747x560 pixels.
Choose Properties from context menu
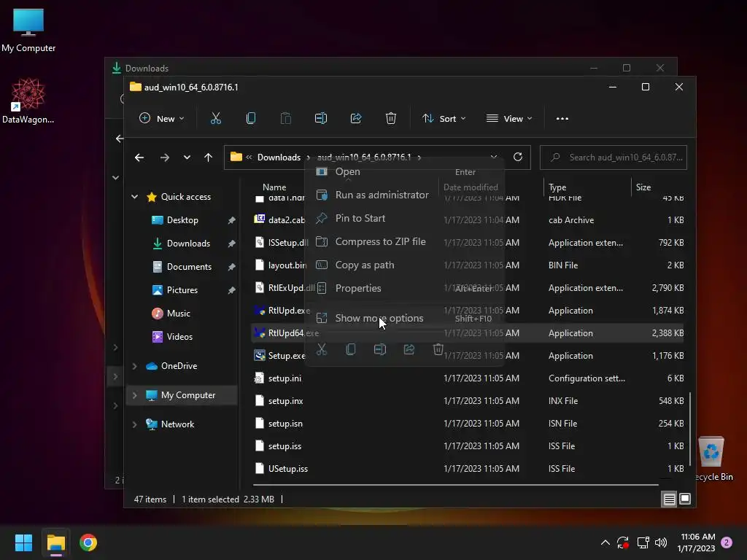click(404, 288)
